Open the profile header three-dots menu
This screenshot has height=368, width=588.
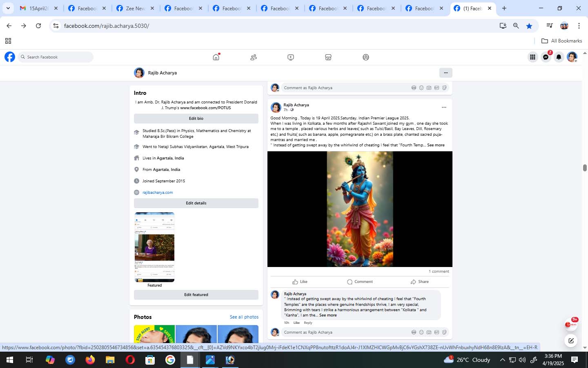(446, 73)
